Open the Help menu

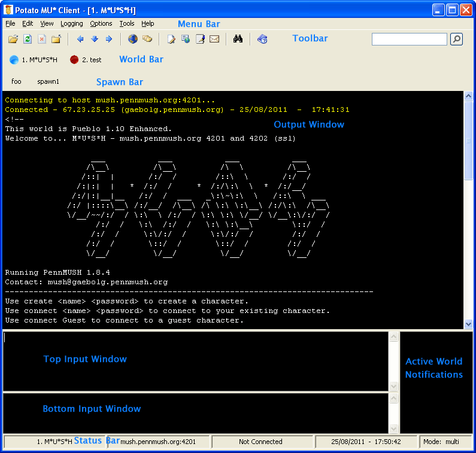click(147, 23)
